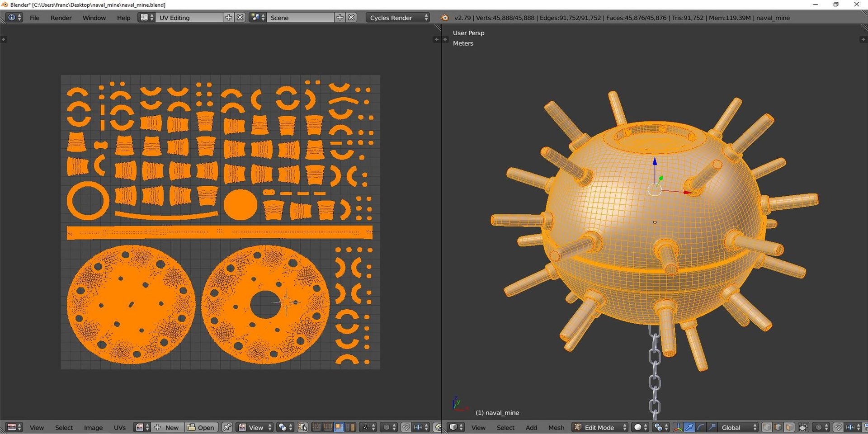Open the File menu

[34, 18]
